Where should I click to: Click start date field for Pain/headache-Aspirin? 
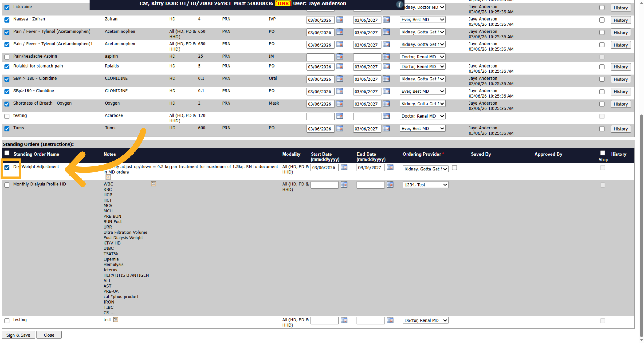pos(320,57)
